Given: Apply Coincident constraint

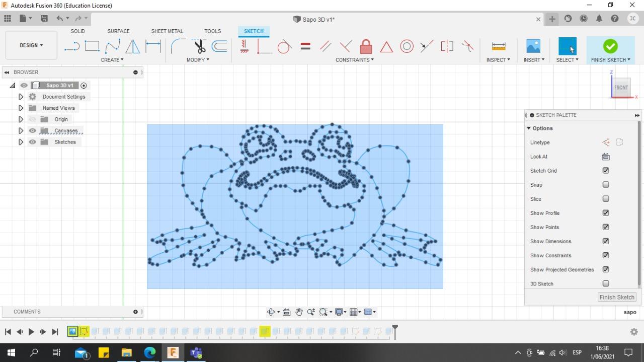Looking at the screenshot, I should [x=264, y=46].
